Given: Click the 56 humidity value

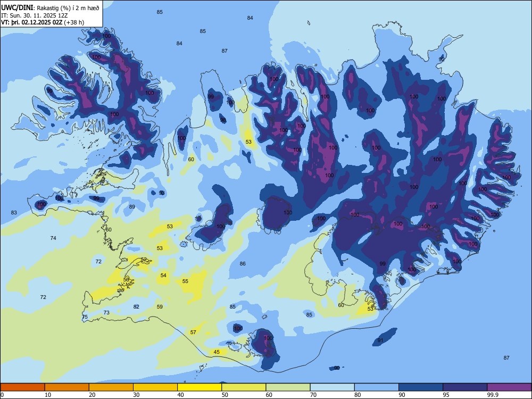Looking at the screenshot, I should click(126, 280).
